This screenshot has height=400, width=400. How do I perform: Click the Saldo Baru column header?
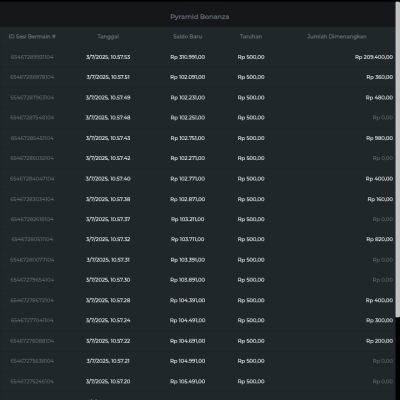pyautogui.click(x=187, y=36)
